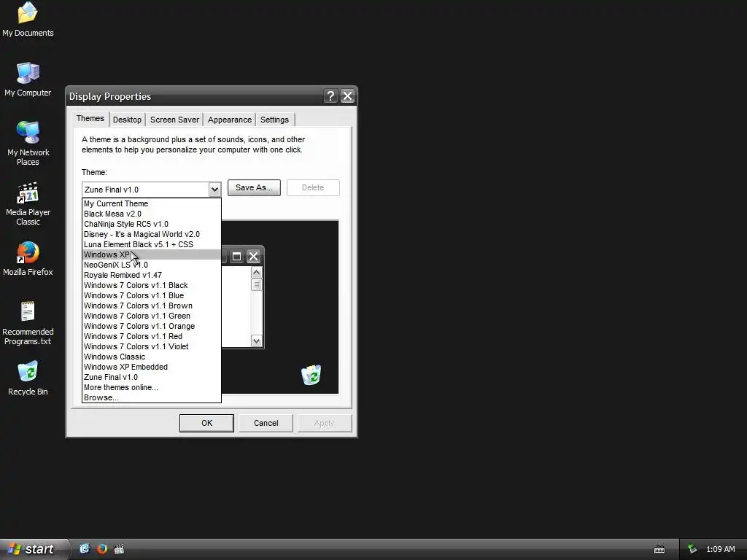Screen dimensions: 747x560
Task: Click the Save As... button
Action: click(x=254, y=187)
